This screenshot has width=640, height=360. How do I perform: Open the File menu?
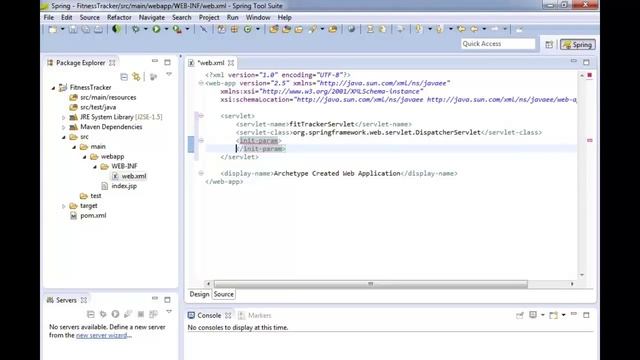pyautogui.click(x=49, y=18)
